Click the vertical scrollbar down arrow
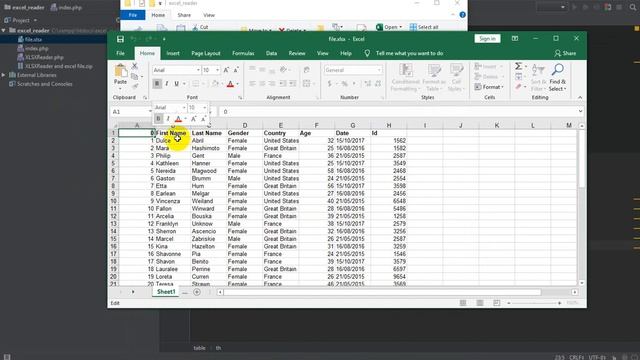The image size is (640, 360). click(x=581, y=283)
